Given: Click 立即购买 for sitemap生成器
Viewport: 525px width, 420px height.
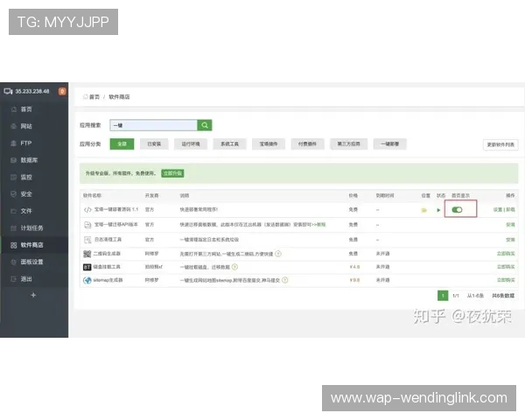Looking at the screenshot, I should tap(506, 280).
